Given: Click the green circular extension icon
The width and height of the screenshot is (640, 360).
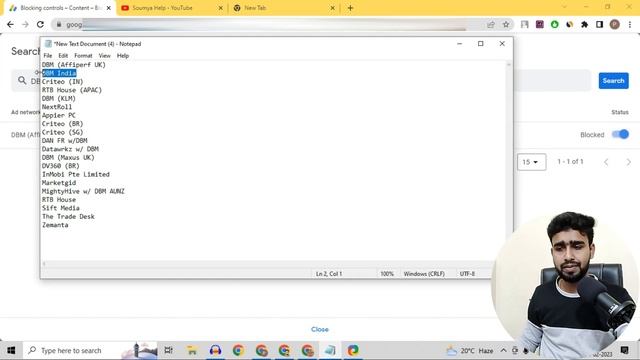Looking at the screenshot, I should click(554, 24).
